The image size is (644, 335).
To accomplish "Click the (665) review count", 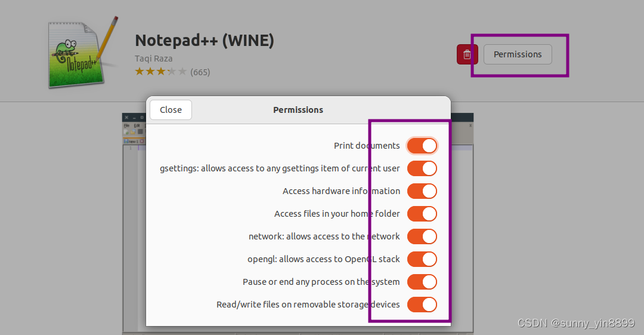I will point(200,72).
